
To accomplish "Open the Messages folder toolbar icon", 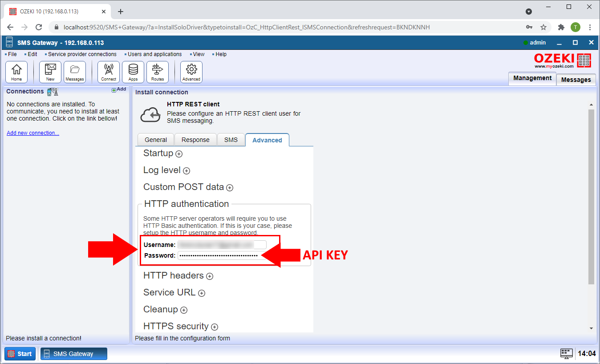I will coord(75,72).
